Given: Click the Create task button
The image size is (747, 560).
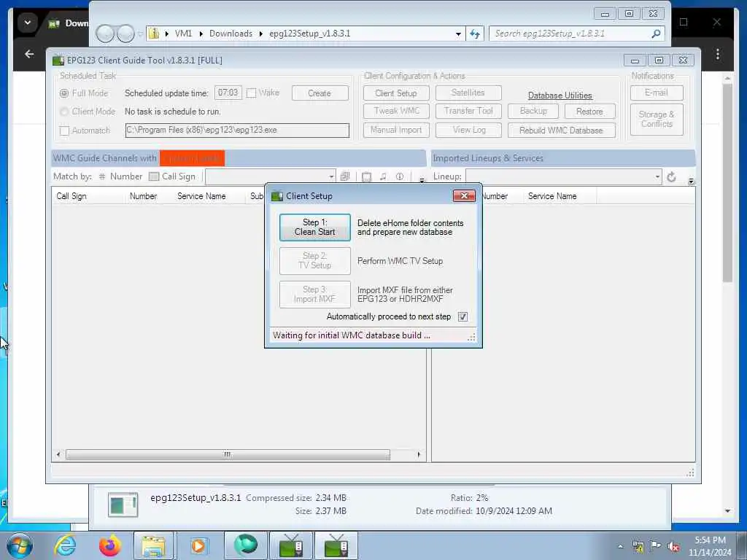Looking at the screenshot, I should point(320,93).
